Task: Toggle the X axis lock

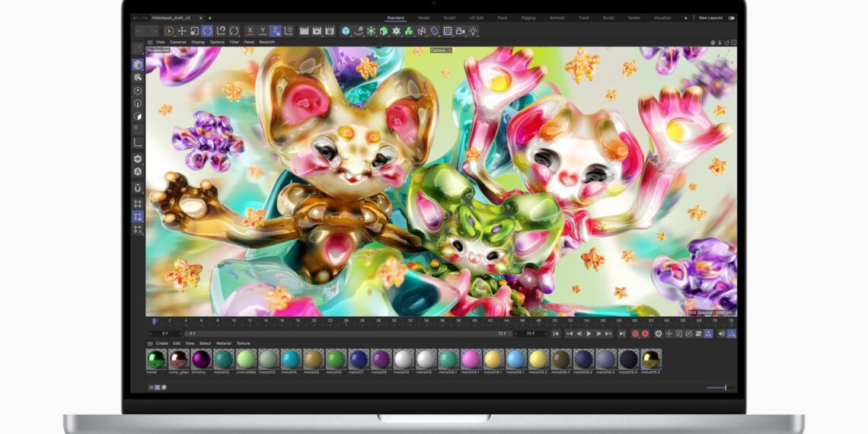Action: click(251, 31)
